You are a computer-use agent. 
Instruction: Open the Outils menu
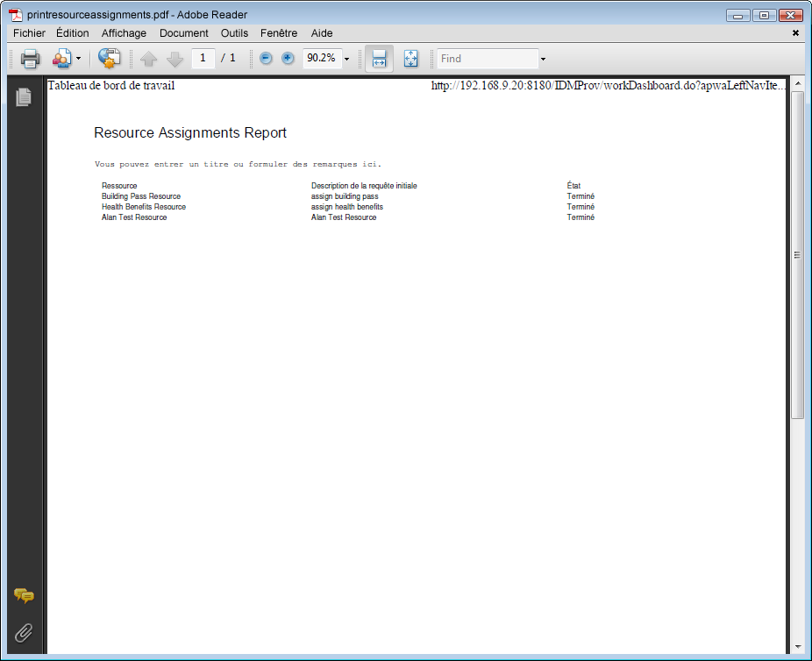(x=235, y=33)
